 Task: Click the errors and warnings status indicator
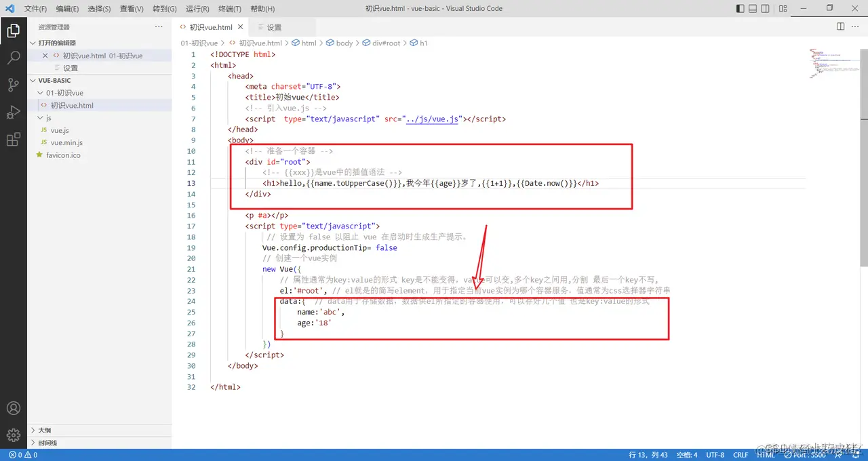coord(22,455)
